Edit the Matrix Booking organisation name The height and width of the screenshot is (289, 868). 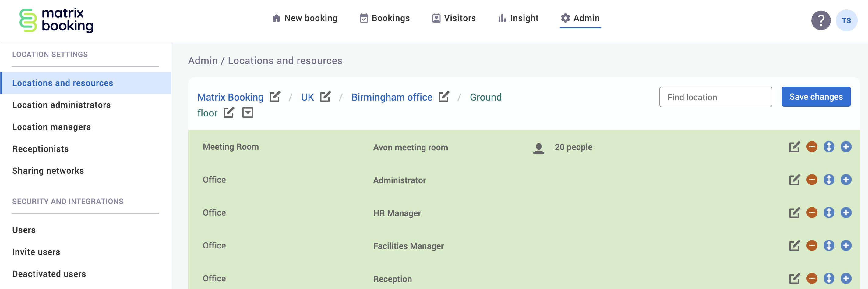(x=275, y=97)
